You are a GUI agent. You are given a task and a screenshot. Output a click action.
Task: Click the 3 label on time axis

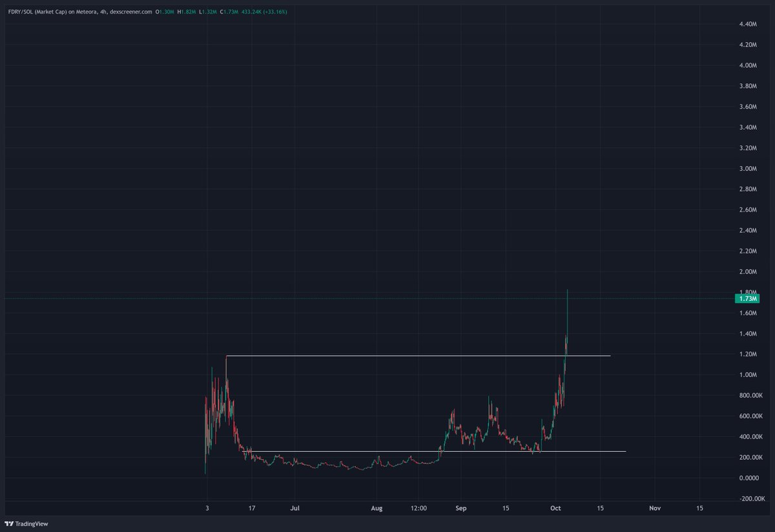(x=207, y=509)
